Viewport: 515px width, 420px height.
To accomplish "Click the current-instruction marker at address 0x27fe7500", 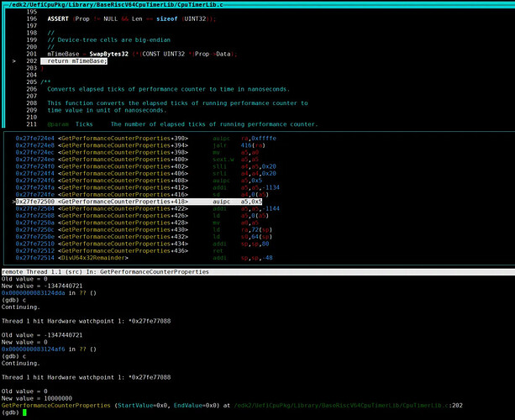I will [13, 202].
